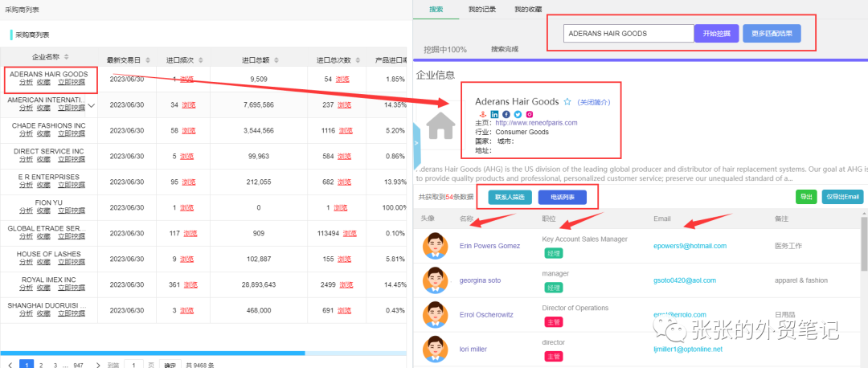Viewport: 868px width, 368px height.
Task: Click Erin Powers Gomez's avatar
Action: pos(435,246)
